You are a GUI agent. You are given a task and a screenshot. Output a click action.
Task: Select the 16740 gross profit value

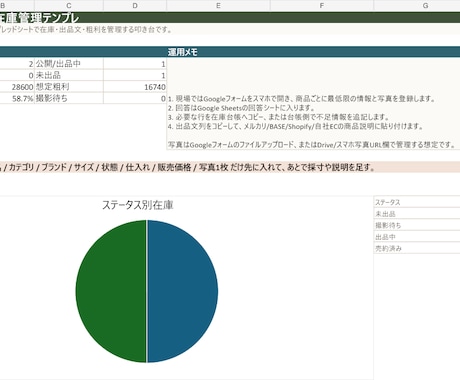(135, 87)
